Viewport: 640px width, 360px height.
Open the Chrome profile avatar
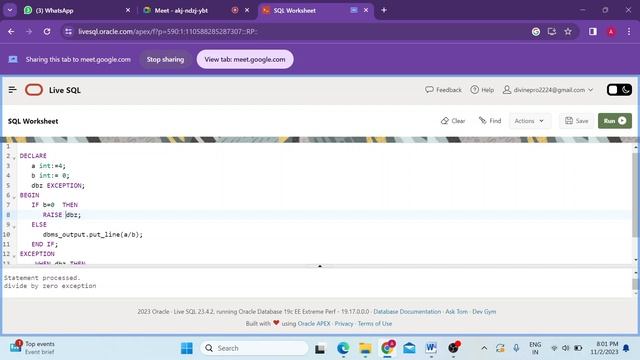611,31
